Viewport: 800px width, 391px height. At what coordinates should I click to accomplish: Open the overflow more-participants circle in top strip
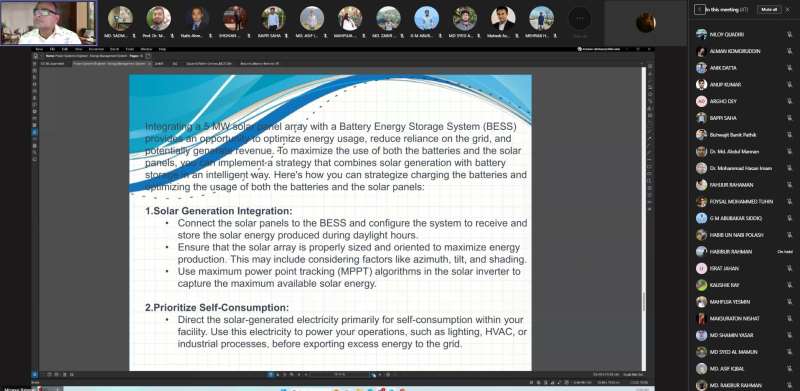pos(580,19)
